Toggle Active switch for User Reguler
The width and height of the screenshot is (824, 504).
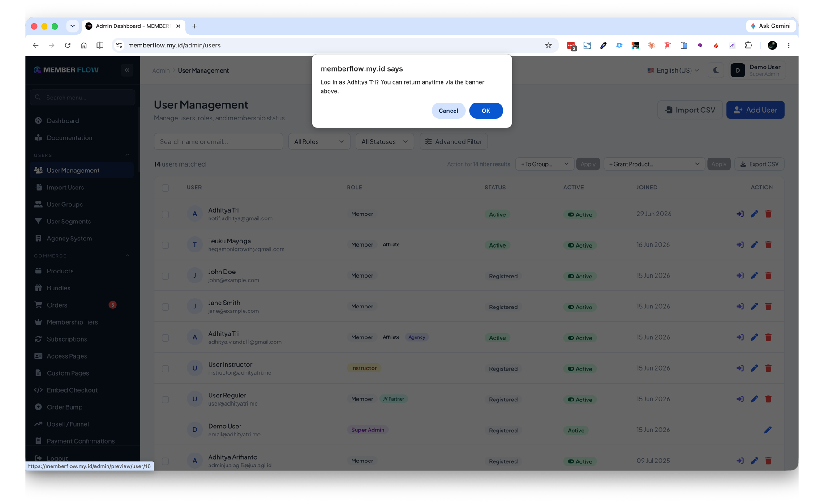point(579,400)
